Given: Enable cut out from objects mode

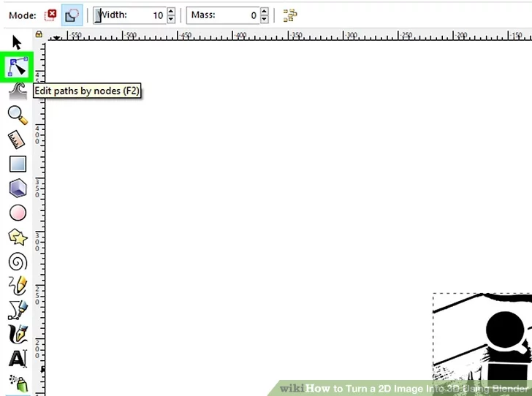Looking at the screenshot, I should 72,15.
